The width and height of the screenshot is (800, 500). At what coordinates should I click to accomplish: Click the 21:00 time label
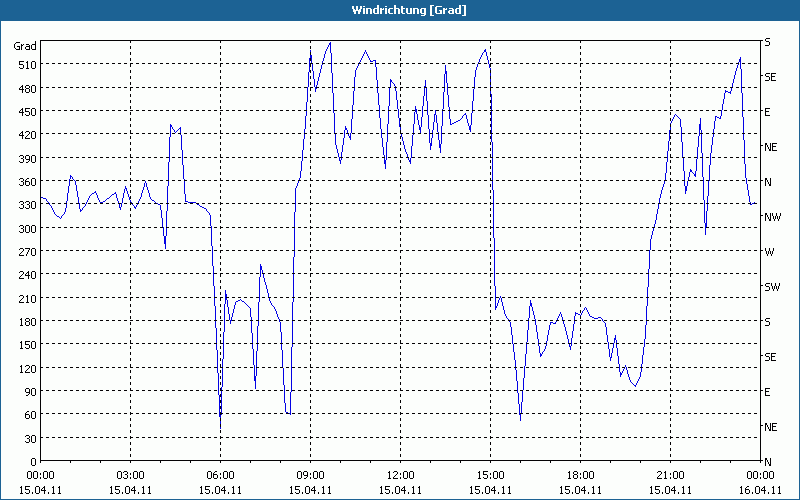point(670,476)
